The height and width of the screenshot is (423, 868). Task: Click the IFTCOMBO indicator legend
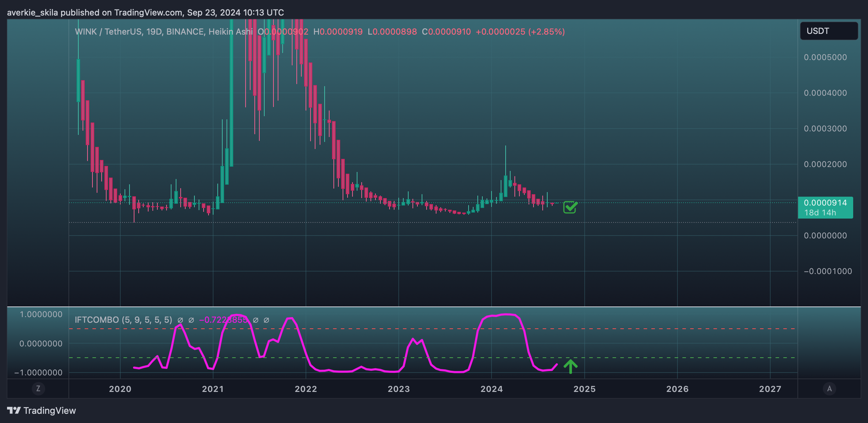point(123,320)
